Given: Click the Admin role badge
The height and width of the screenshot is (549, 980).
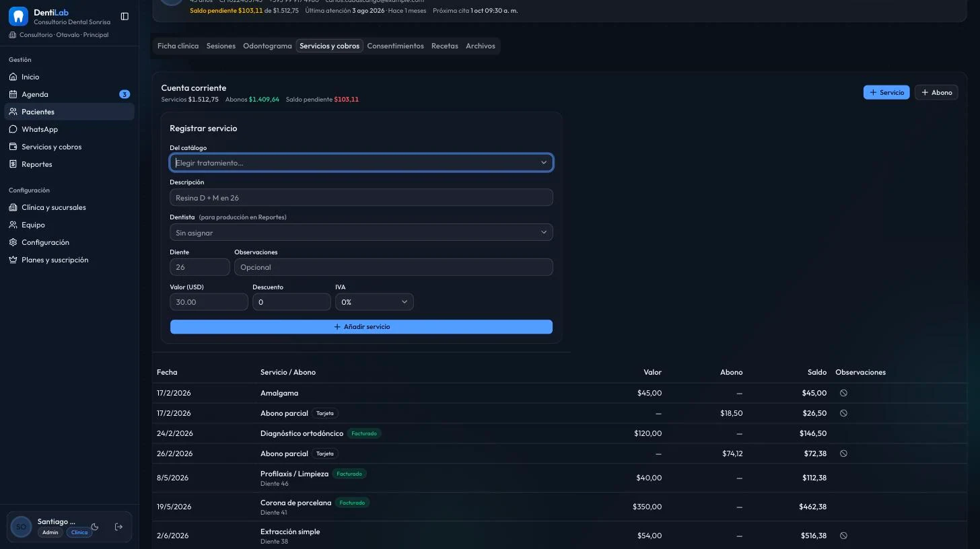Looking at the screenshot, I should click(50, 532).
